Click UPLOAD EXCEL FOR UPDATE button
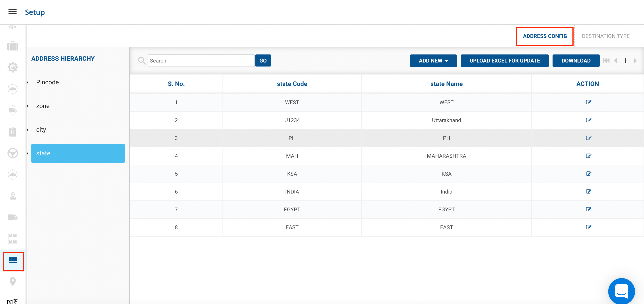 504,61
